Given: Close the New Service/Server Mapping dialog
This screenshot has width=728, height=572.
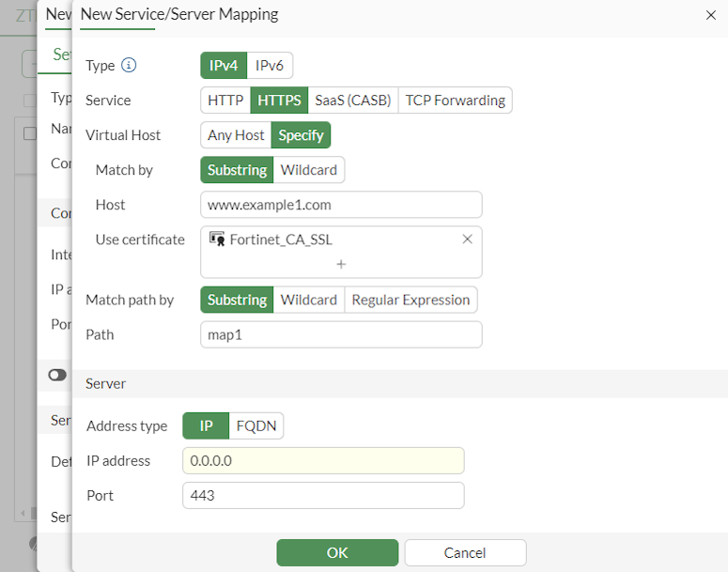Looking at the screenshot, I should [x=710, y=15].
